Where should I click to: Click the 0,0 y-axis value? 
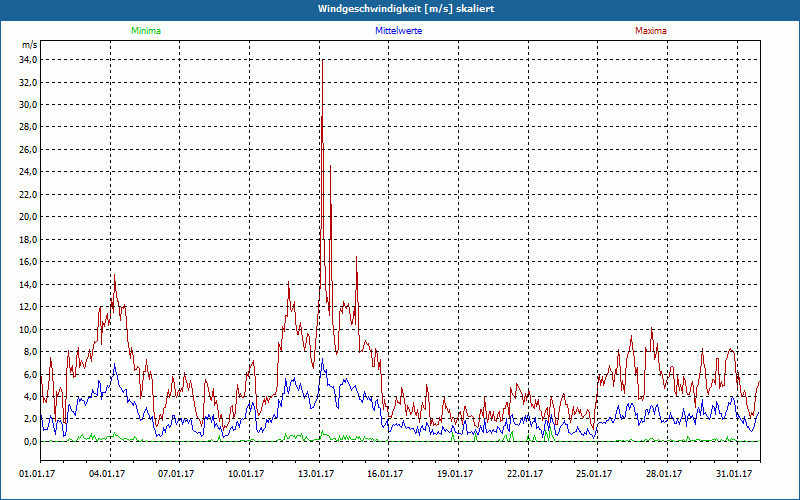pos(30,441)
